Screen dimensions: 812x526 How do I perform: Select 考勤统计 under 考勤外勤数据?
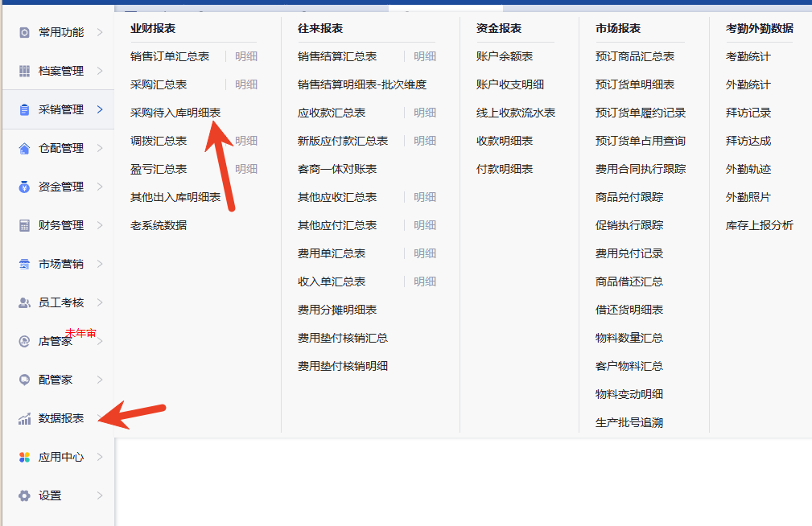[x=748, y=56]
